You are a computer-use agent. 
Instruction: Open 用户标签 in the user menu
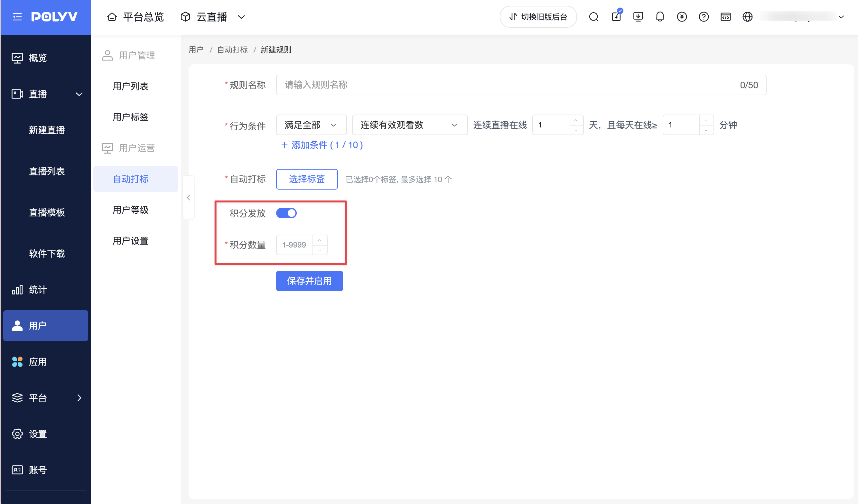point(131,117)
